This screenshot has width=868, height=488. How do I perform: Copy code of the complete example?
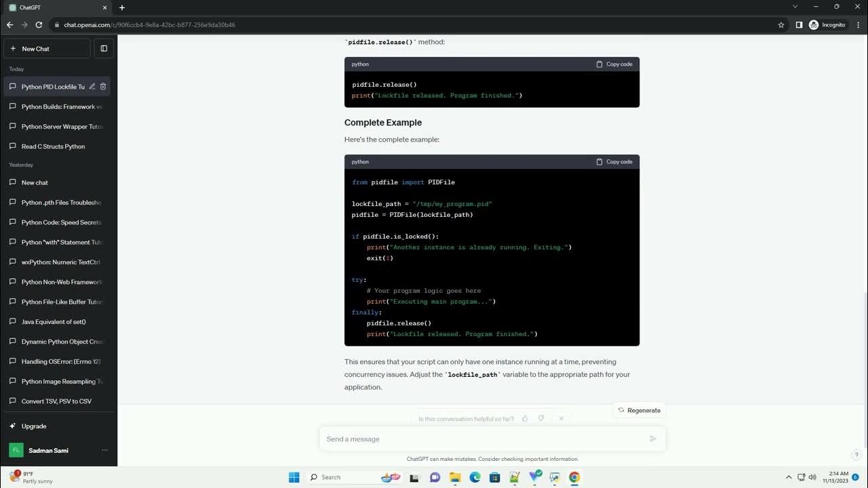coord(614,162)
